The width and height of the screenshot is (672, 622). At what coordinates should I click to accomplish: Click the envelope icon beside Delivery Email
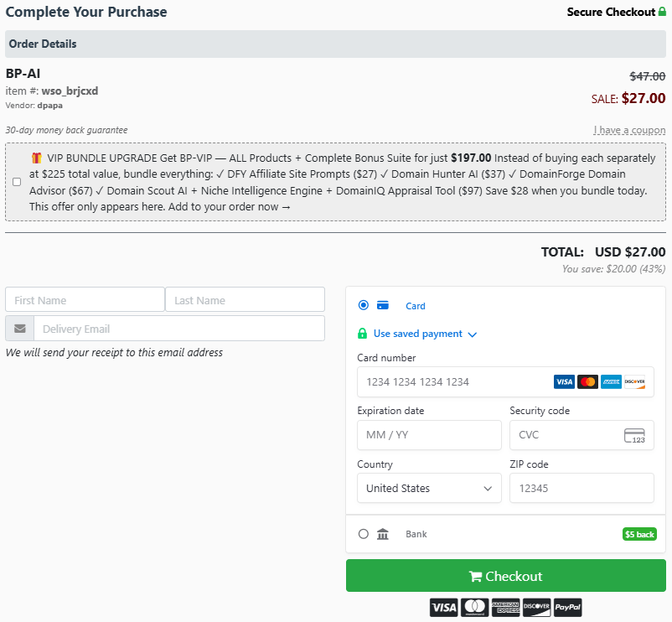[x=20, y=329]
